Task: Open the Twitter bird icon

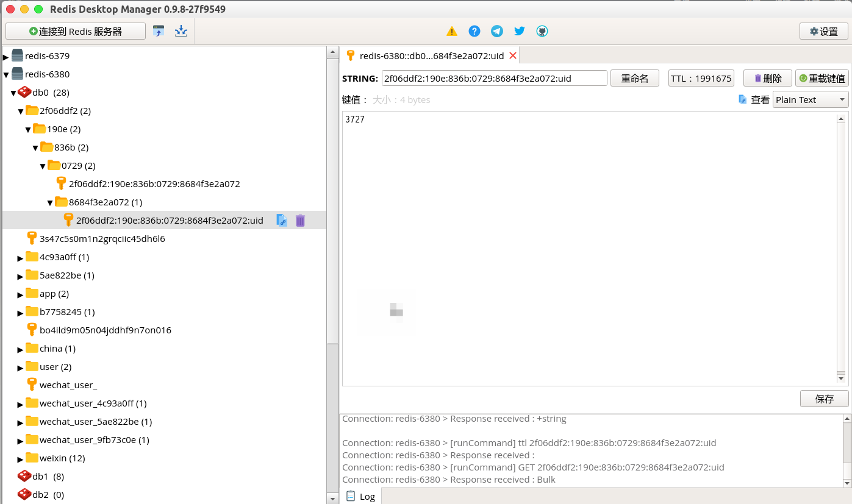Action: pyautogui.click(x=520, y=31)
